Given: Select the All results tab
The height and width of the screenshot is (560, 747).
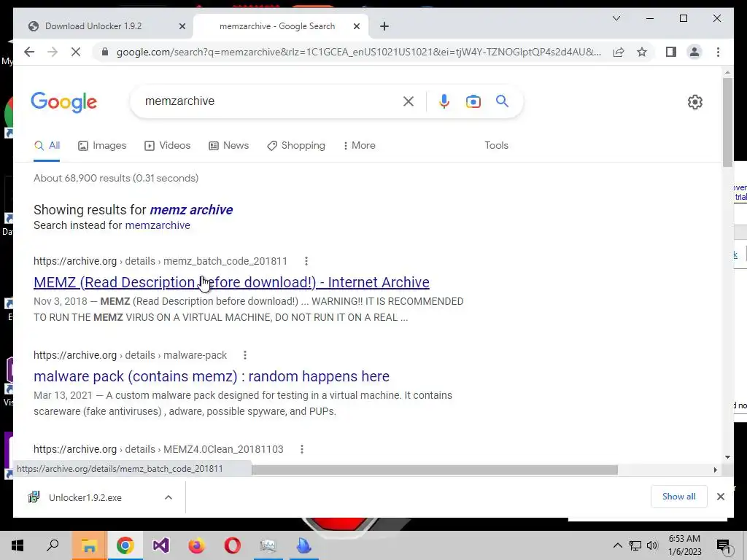Looking at the screenshot, I should tap(47, 145).
